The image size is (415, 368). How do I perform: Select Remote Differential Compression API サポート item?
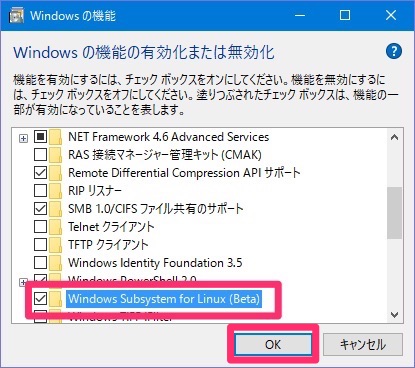point(184,173)
